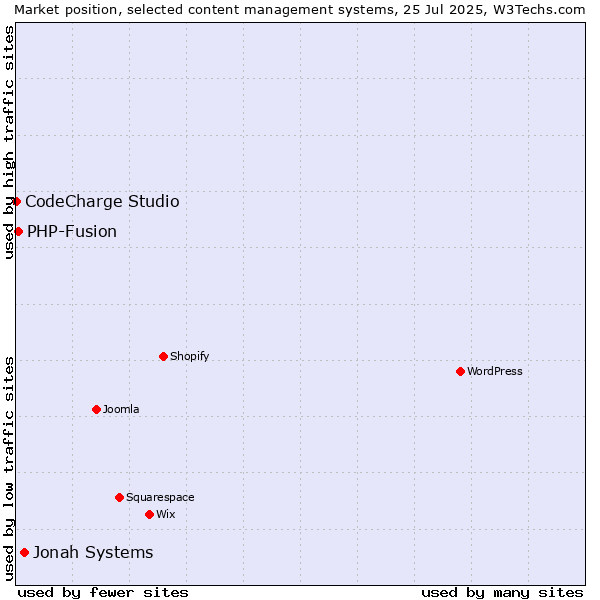Viewport: 600px width, 600px height.
Task: Click the 'used by low traffic sites' label
Action: [8, 469]
